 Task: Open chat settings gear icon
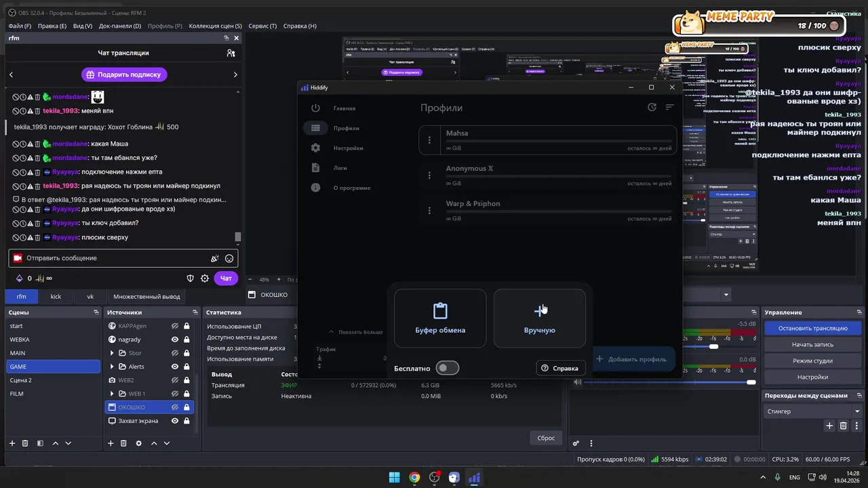(205, 278)
